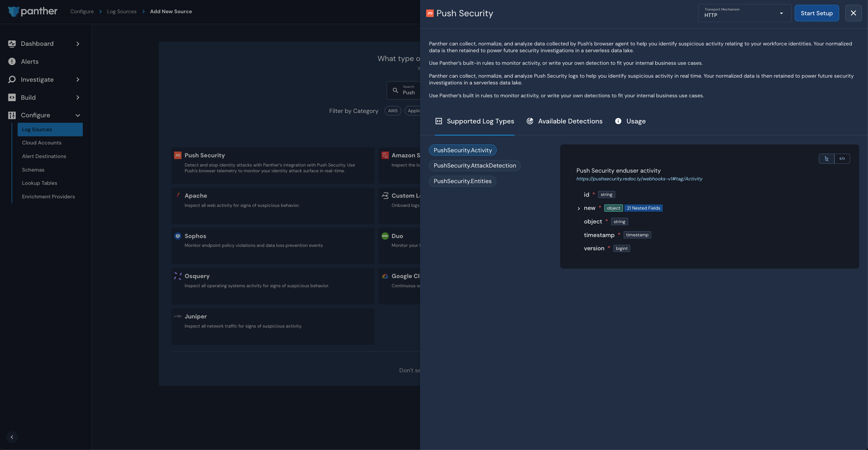Screen dimensions: 868x450
Task: Collapse the Configure menu chevron
Action: pyautogui.click(x=78, y=115)
